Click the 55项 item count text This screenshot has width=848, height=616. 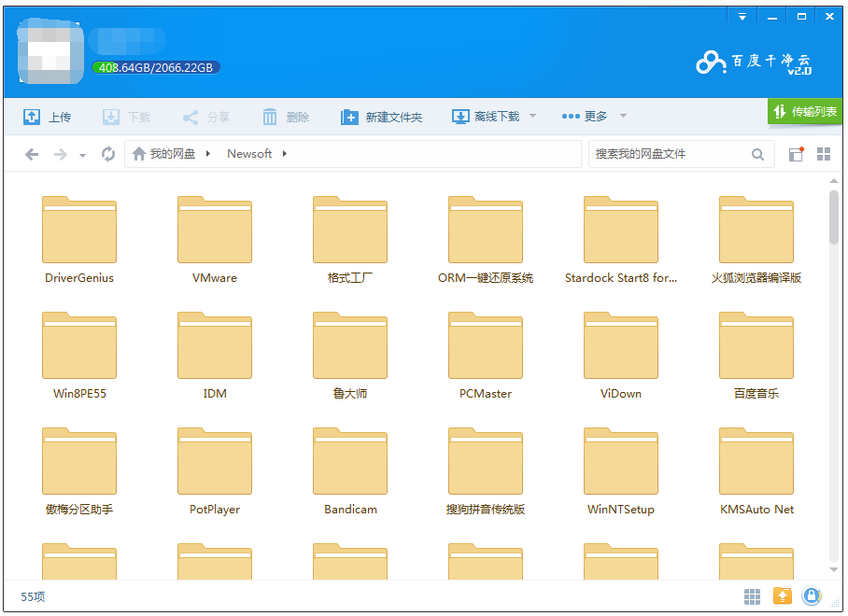click(33, 596)
